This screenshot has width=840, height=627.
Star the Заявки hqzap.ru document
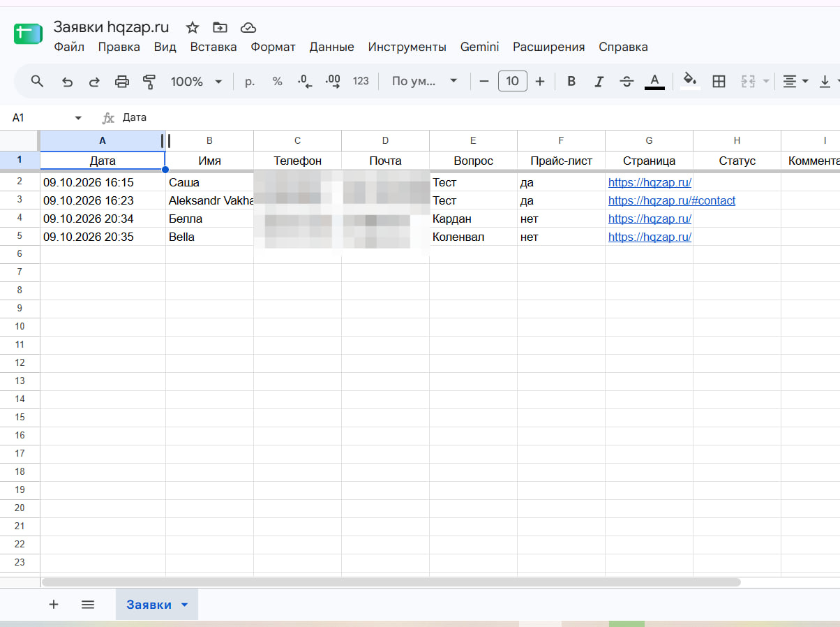193,27
